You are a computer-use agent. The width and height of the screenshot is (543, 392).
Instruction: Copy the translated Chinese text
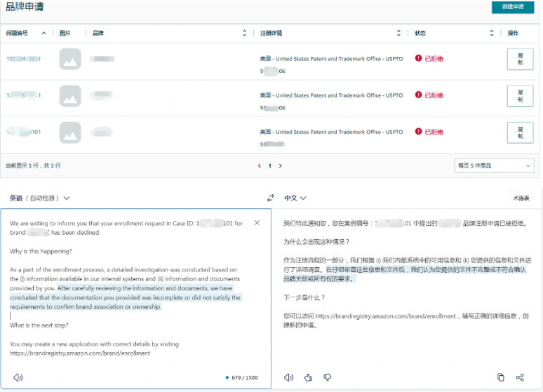point(500,377)
